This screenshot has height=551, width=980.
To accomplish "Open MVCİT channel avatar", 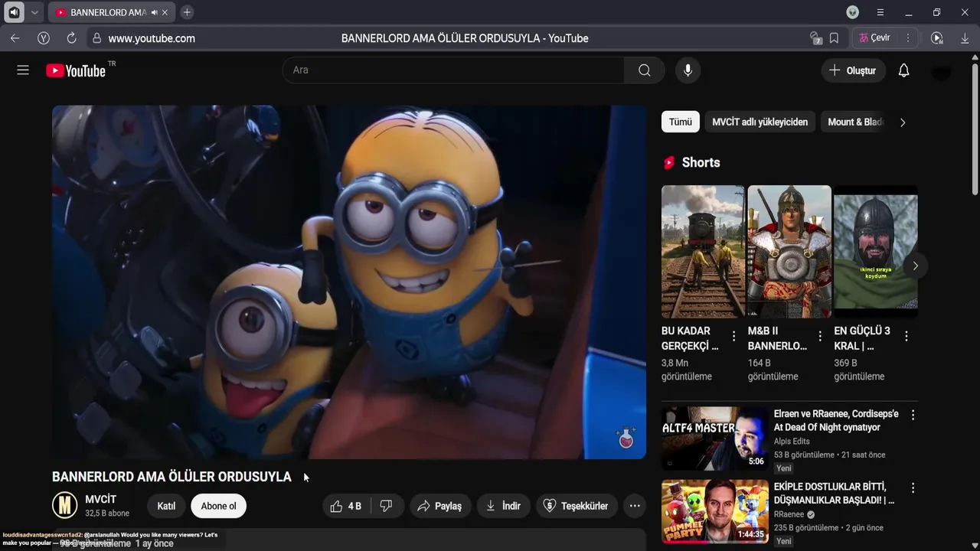I will click(65, 506).
